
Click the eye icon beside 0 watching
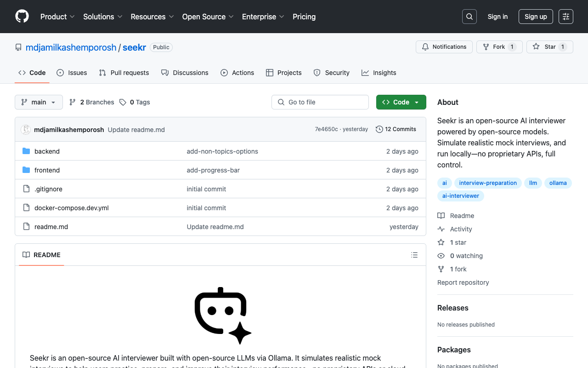point(441,256)
